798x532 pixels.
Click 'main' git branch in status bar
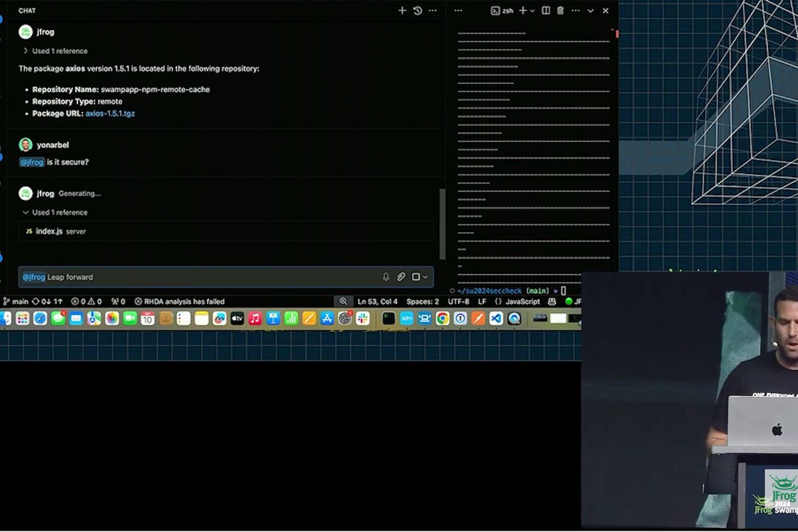[15, 301]
